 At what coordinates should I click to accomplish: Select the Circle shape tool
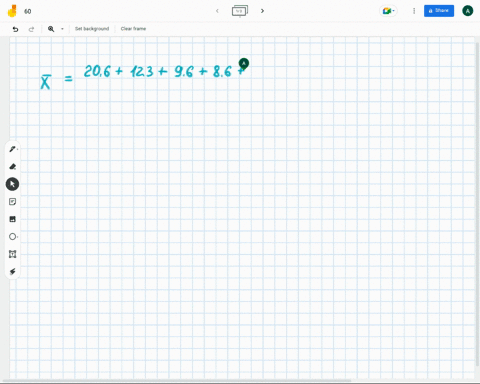point(13,237)
